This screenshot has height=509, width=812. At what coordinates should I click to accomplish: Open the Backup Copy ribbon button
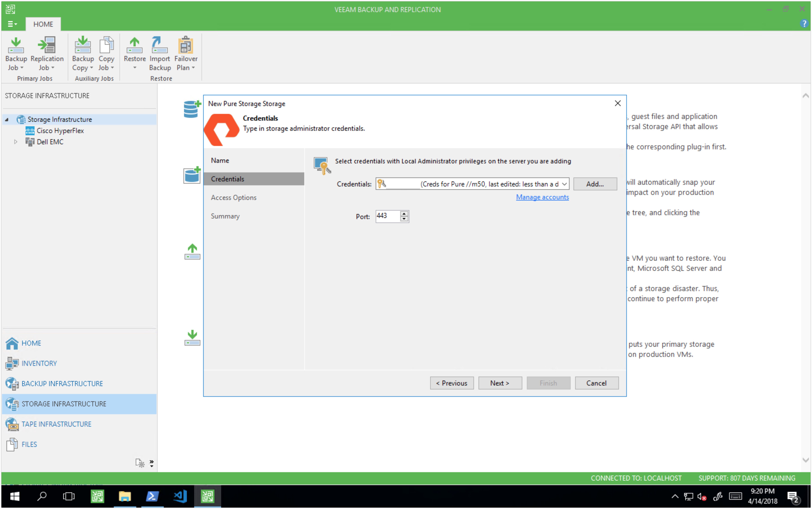pyautogui.click(x=83, y=54)
